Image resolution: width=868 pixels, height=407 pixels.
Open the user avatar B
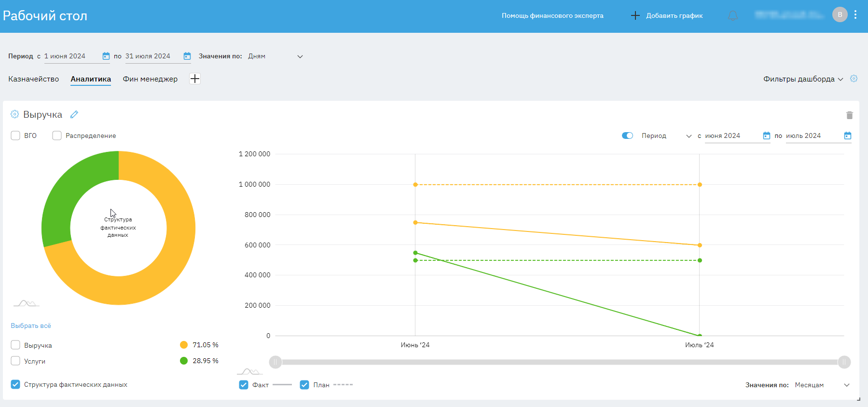click(840, 15)
